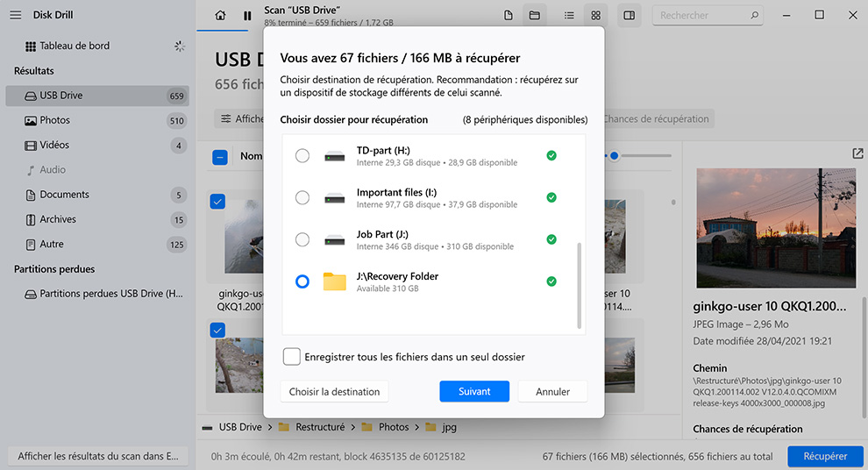Click the preview panel scrollbar

(863, 357)
